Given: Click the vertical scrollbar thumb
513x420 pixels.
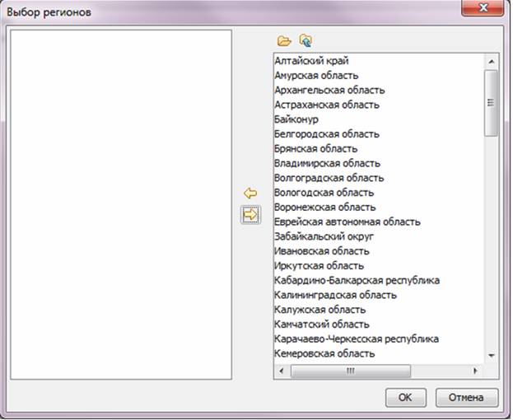Looking at the screenshot, I should (491, 103).
